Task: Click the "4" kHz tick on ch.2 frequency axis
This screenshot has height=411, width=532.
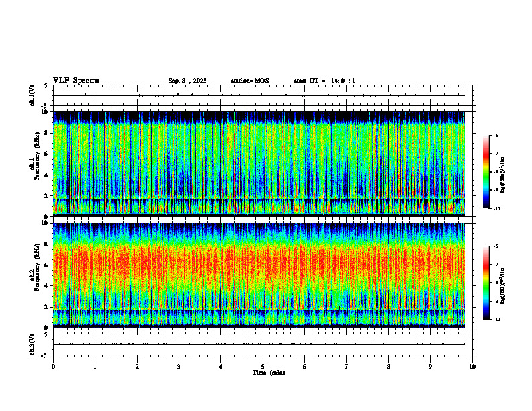Action: (46, 286)
